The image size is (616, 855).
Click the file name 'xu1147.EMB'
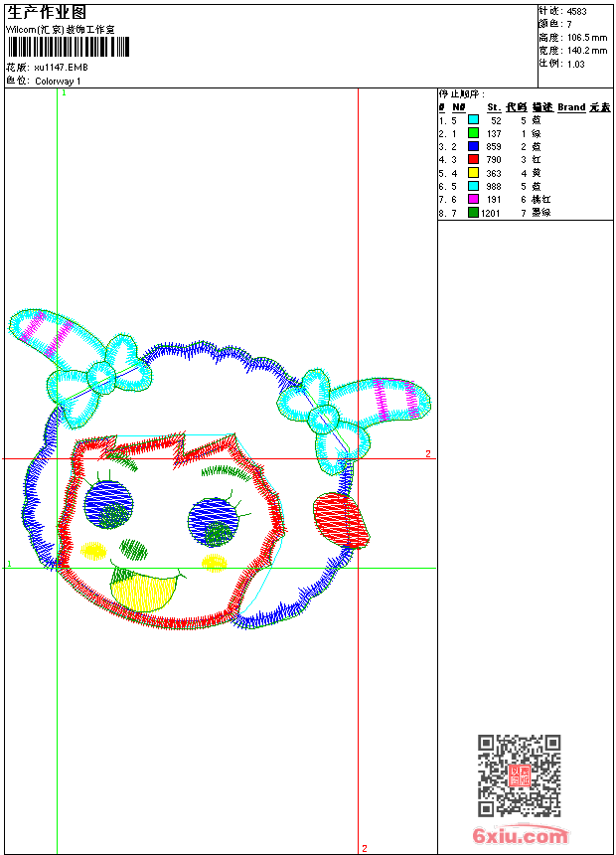point(61,68)
